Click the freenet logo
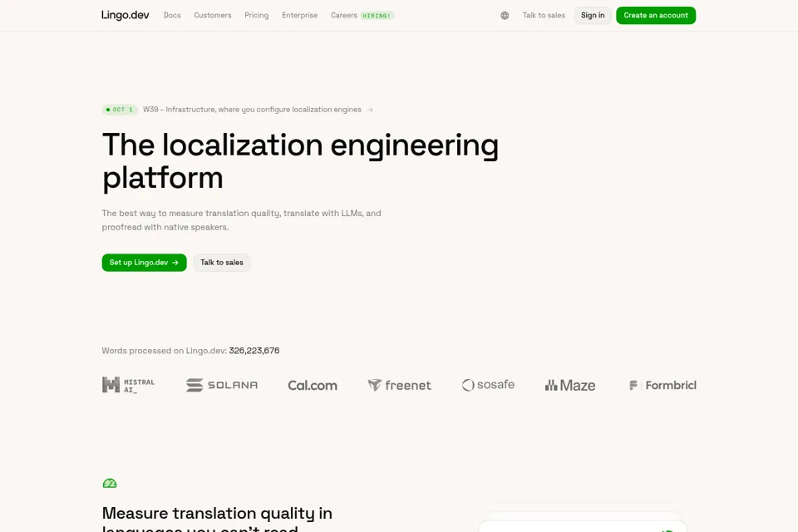The width and height of the screenshot is (798, 532). 400,386
